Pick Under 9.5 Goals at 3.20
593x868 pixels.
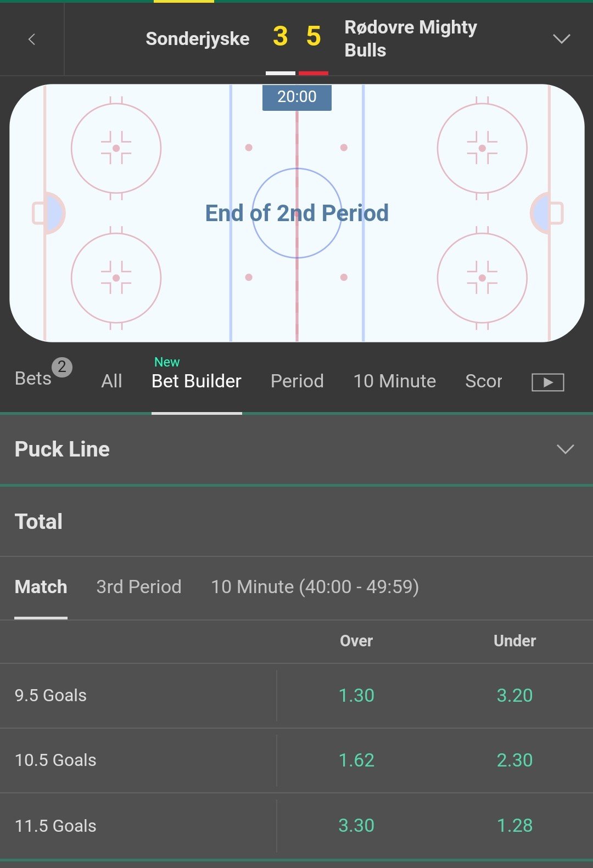[x=514, y=696]
